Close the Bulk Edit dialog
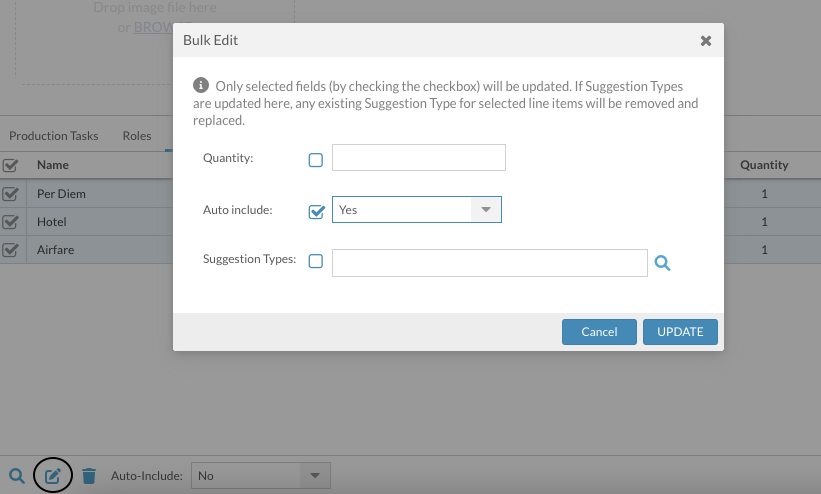Image resolution: width=821 pixels, height=494 pixels. [705, 41]
